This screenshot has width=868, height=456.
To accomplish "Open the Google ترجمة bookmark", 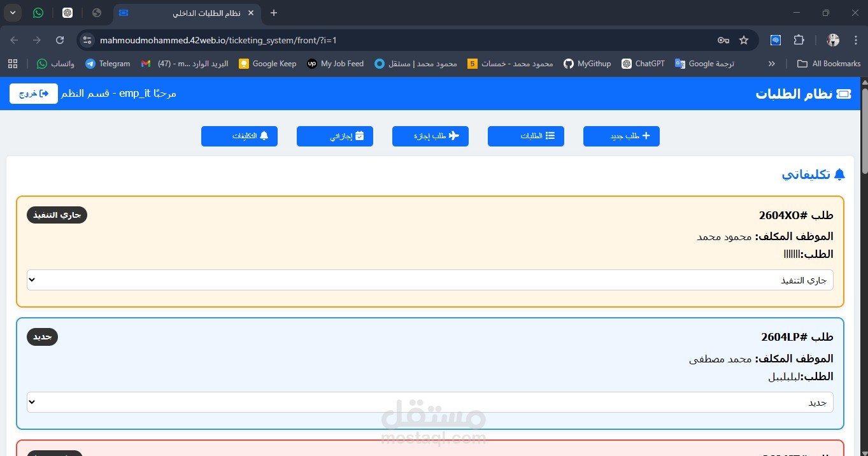I will (x=705, y=64).
